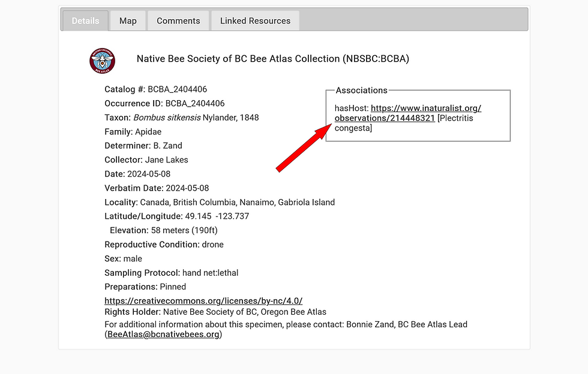Open the Creative Commons BY-NC license link
Image resolution: width=588 pixels, height=374 pixels.
(203, 300)
